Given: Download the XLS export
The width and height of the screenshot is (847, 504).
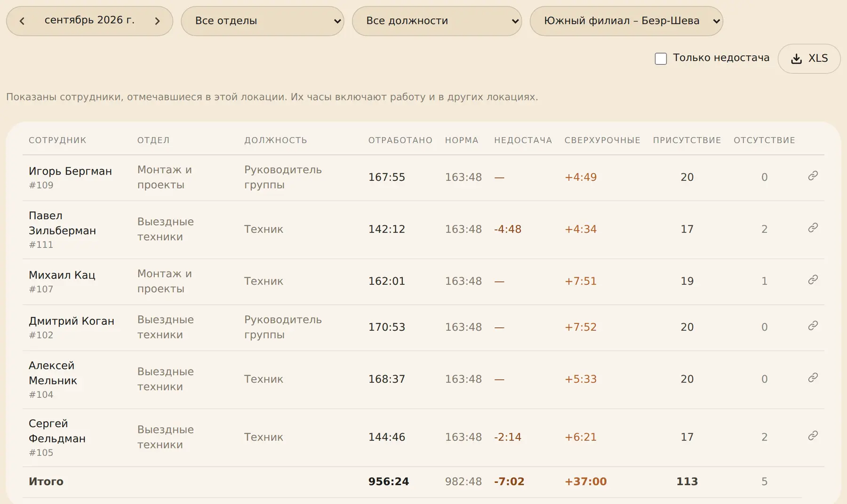Looking at the screenshot, I should [x=809, y=58].
